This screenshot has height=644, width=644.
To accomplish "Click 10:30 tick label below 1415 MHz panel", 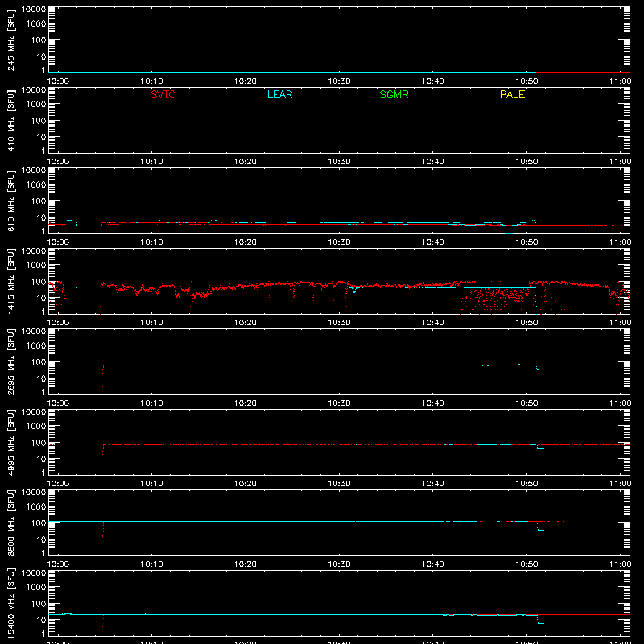I will [x=339, y=323].
